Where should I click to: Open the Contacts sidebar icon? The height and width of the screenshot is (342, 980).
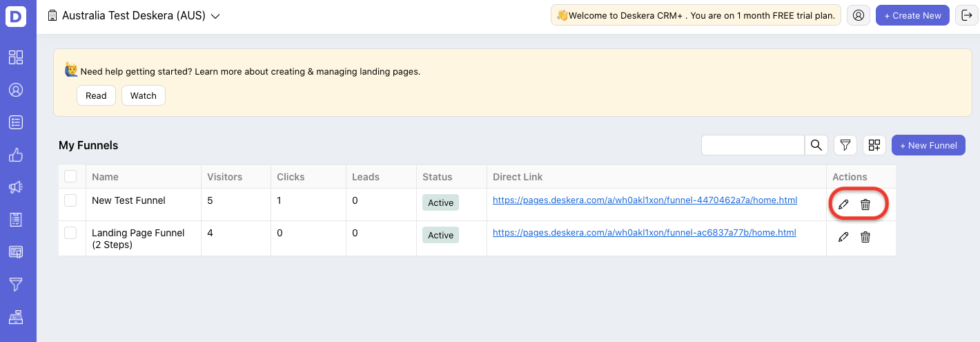click(16, 90)
